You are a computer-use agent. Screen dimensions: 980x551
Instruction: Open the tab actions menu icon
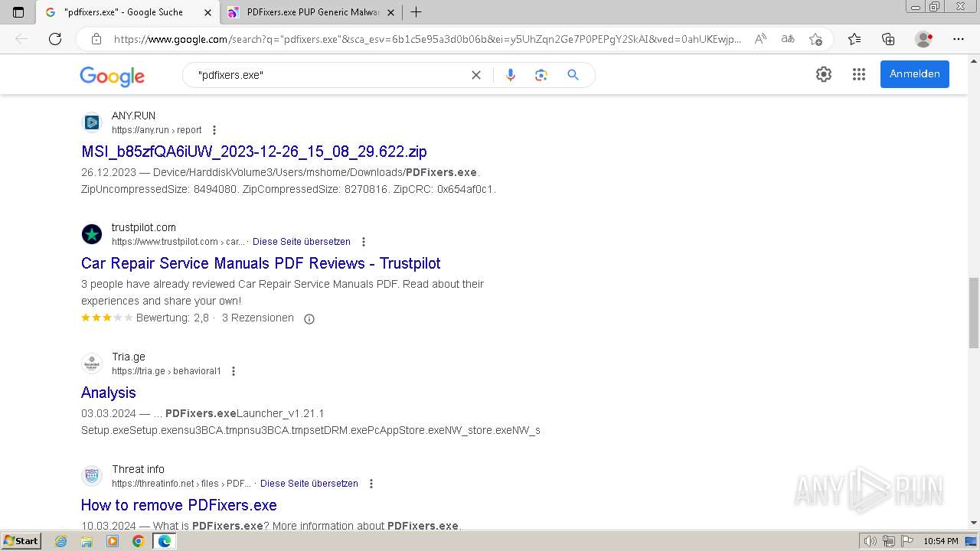tap(18, 12)
